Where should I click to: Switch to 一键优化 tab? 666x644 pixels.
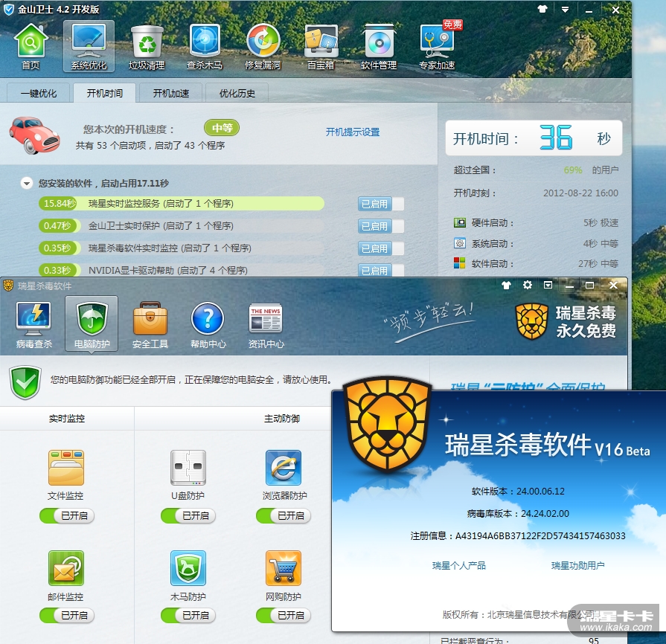(39, 93)
